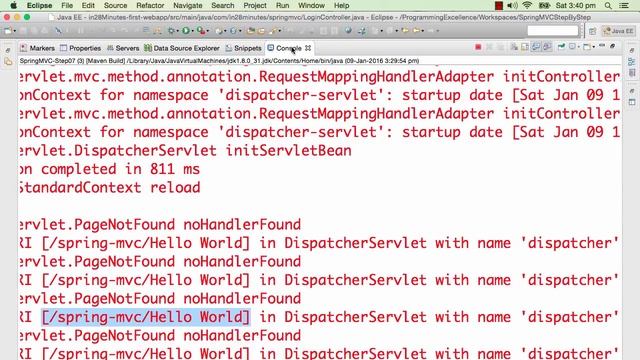
Task: Click the Debug bug icon
Action: [x=171, y=31]
